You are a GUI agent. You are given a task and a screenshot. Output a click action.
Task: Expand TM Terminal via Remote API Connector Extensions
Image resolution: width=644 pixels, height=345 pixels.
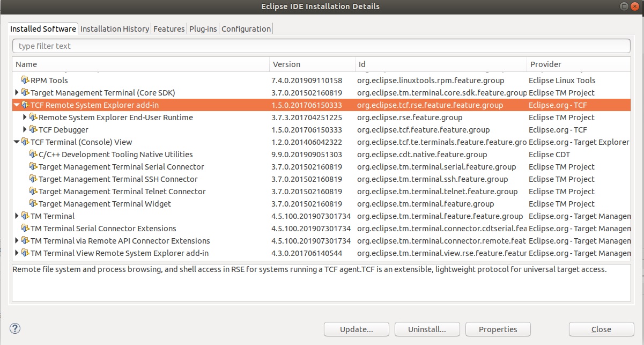click(x=17, y=241)
